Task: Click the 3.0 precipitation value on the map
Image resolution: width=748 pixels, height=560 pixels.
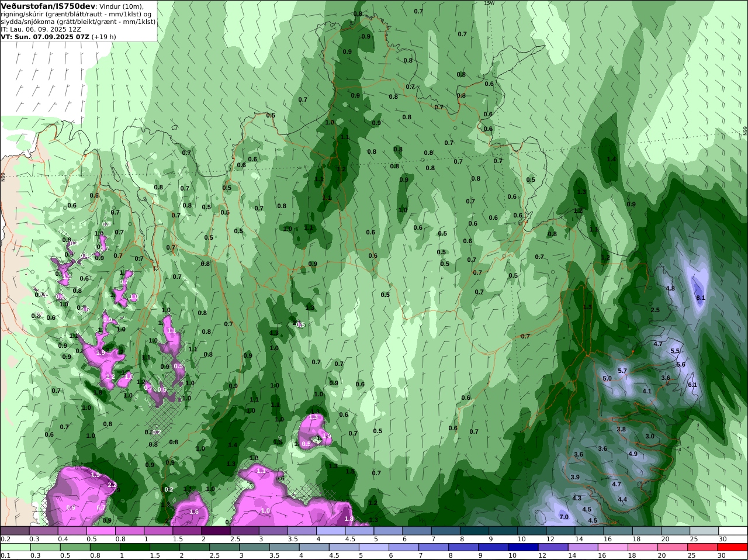Action: tap(650, 436)
